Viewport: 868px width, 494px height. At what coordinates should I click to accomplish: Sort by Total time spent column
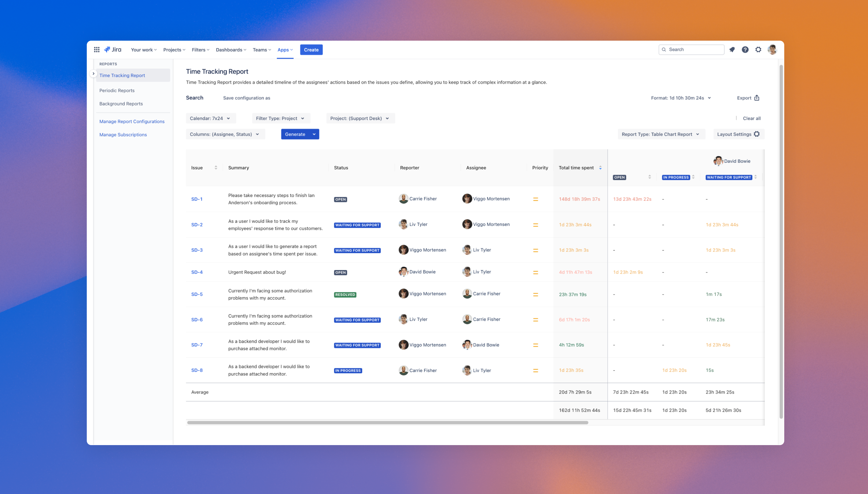pyautogui.click(x=600, y=168)
